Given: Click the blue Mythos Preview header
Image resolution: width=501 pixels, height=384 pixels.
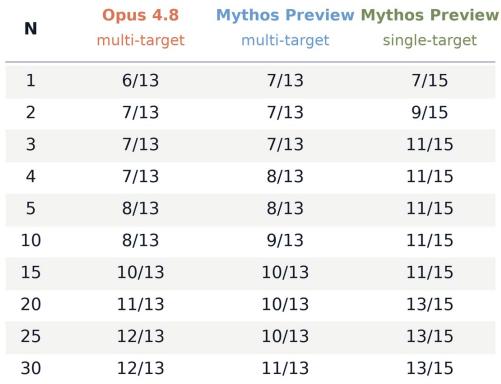Looking at the screenshot, I should click(x=285, y=15).
